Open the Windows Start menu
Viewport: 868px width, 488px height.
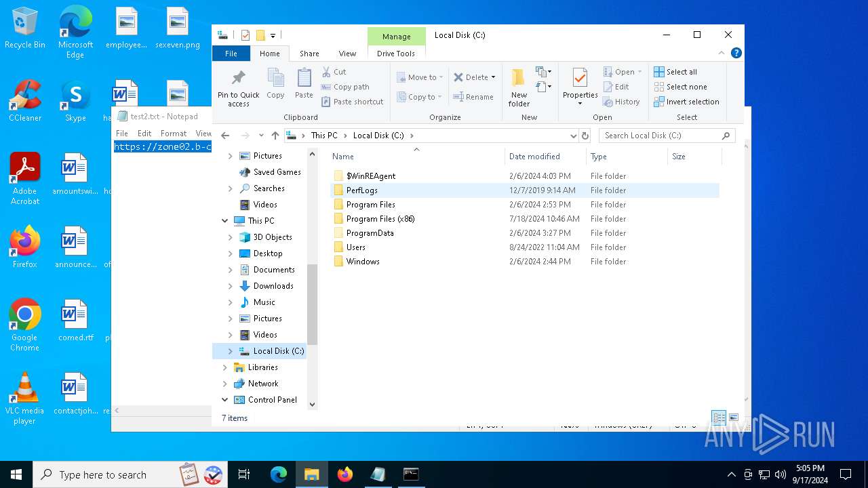(16, 474)
